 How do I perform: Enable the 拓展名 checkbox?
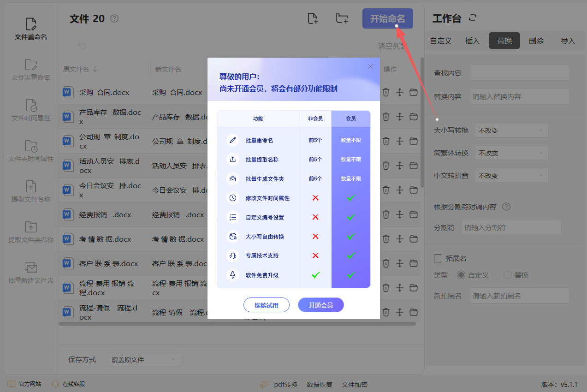[438, 258]
